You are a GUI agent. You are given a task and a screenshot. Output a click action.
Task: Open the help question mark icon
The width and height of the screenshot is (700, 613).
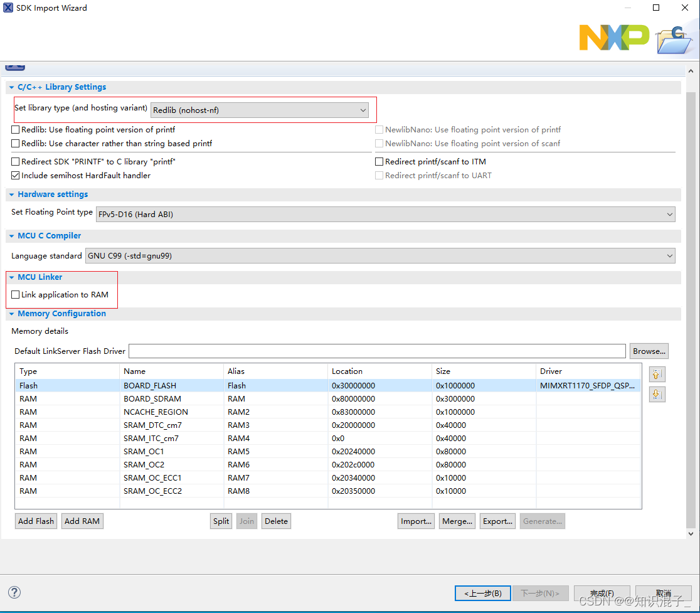[14, 592]
